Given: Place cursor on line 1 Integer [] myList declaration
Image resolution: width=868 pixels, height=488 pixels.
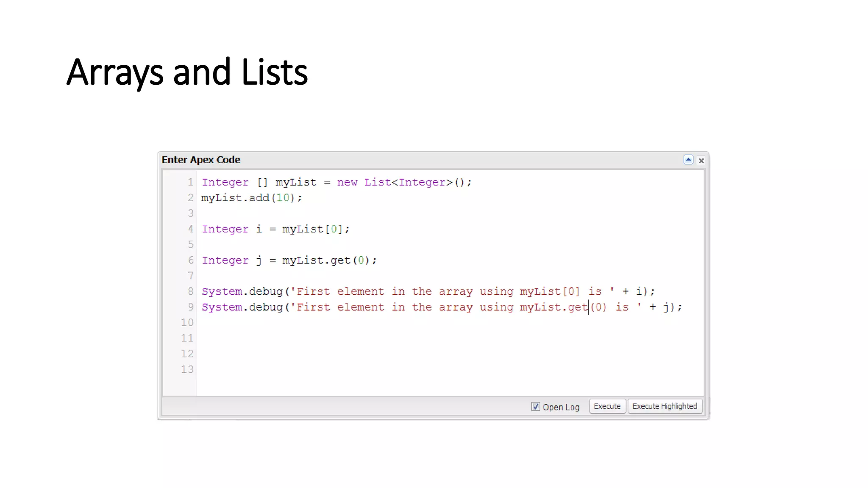Looking at the screenshot, I should coord(337,182).
